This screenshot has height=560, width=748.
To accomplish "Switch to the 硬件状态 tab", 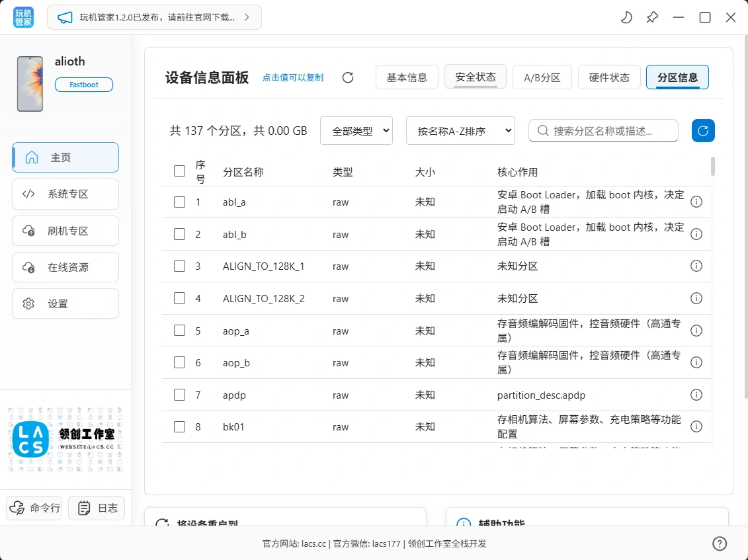I will point(608,77).
